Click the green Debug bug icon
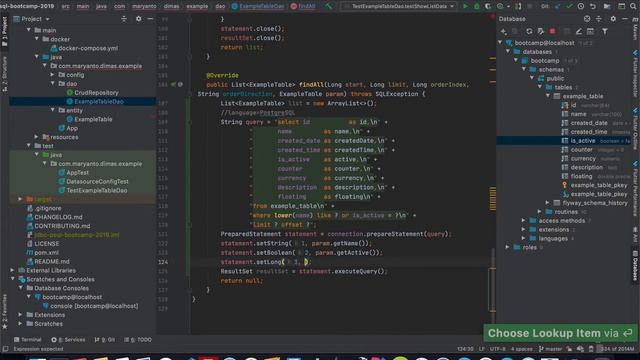640x360 pixels. pos(476,6)
